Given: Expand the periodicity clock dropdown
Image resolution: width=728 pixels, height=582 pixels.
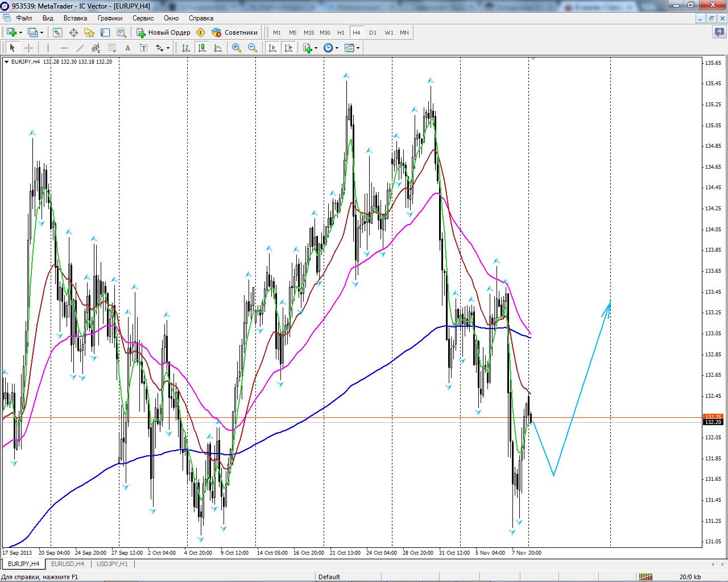Looking at the screenshot, I should tap(337, 48).
